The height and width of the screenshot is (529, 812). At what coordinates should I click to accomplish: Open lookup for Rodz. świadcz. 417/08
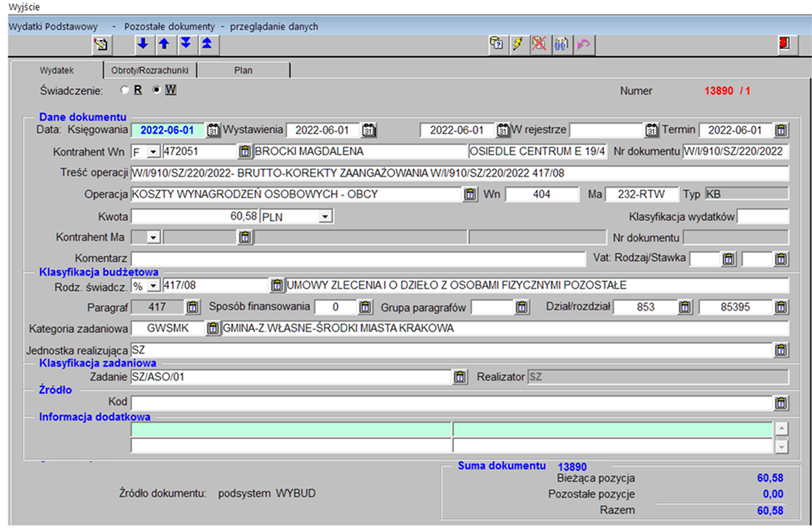click(277, 285)
